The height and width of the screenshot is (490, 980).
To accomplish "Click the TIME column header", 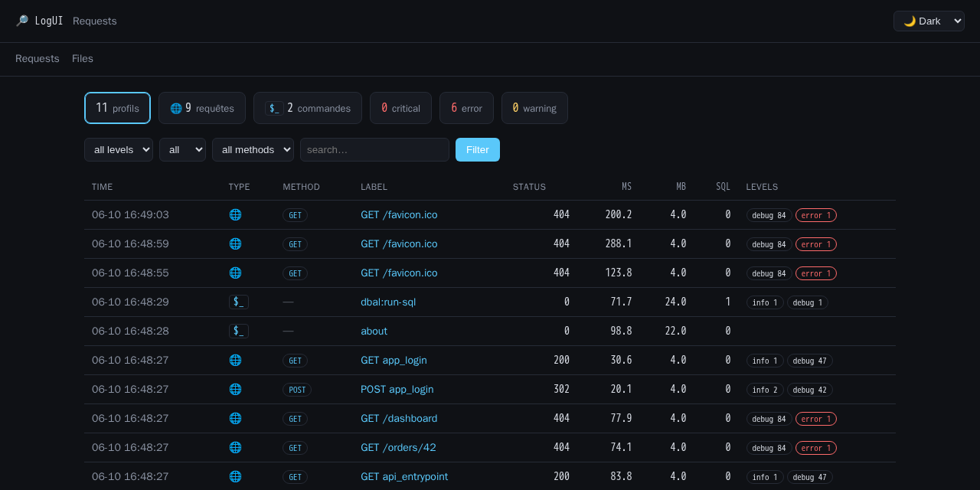I will point(102,187).
